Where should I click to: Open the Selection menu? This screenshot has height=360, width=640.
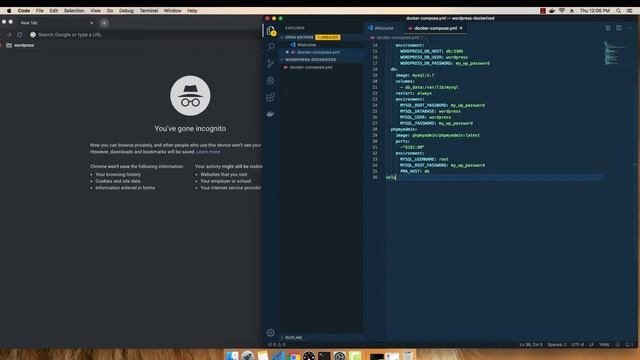74,11
